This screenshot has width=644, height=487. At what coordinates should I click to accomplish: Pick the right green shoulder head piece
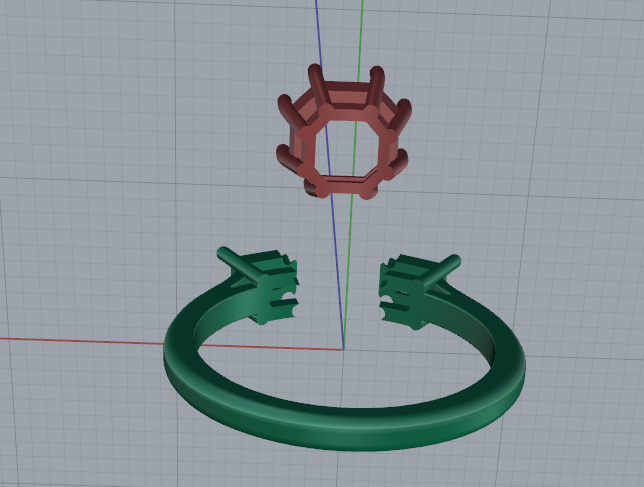(415, 290)
